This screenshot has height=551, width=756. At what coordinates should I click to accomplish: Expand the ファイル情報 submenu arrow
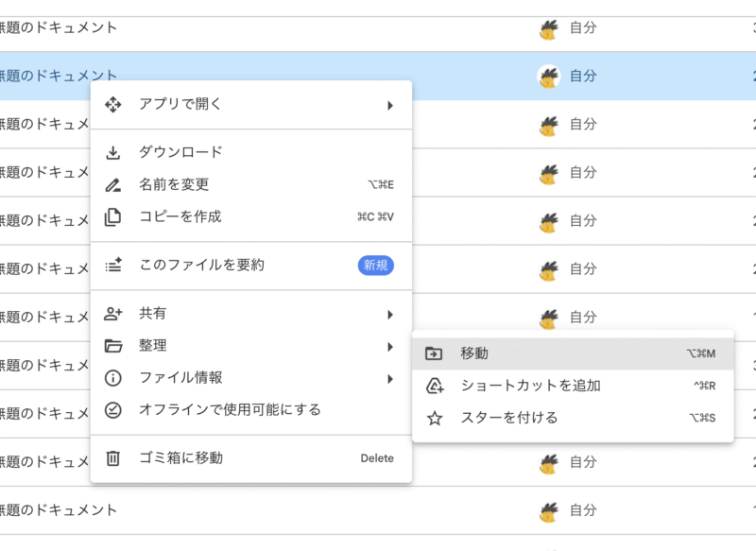(x=390, y=378)
